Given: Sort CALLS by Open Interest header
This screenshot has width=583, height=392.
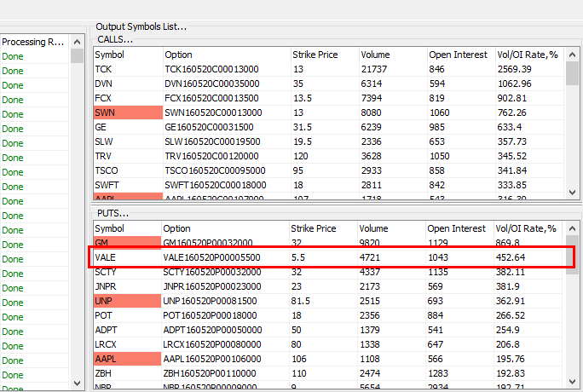Looking at the screenshot, I should pos(461,55).
